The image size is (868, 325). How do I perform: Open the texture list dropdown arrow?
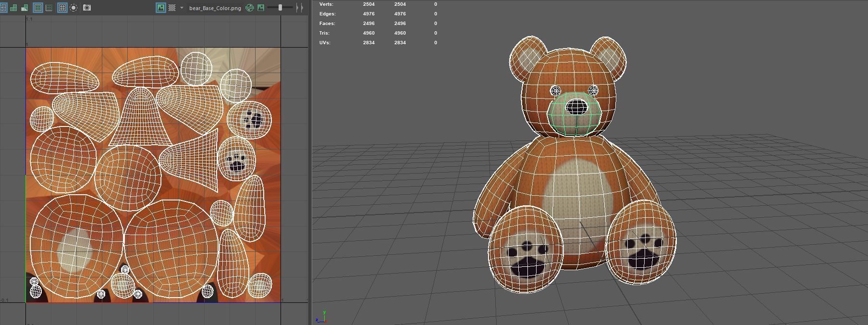click(x=182, y=8)
